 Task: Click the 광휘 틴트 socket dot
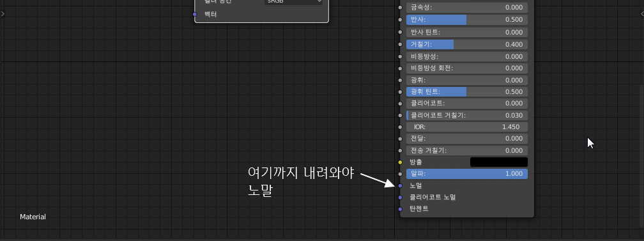[x=401, y=91]
